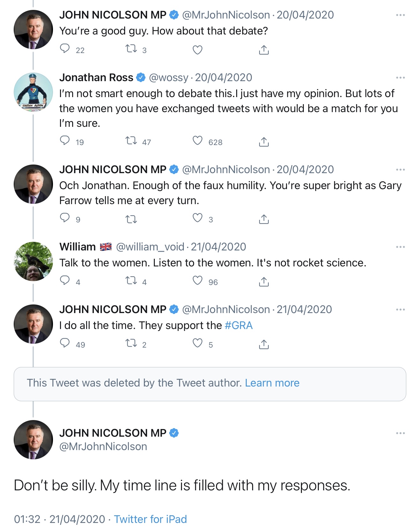Open replies on the #GRA tweet

click(x=65, y=343)
